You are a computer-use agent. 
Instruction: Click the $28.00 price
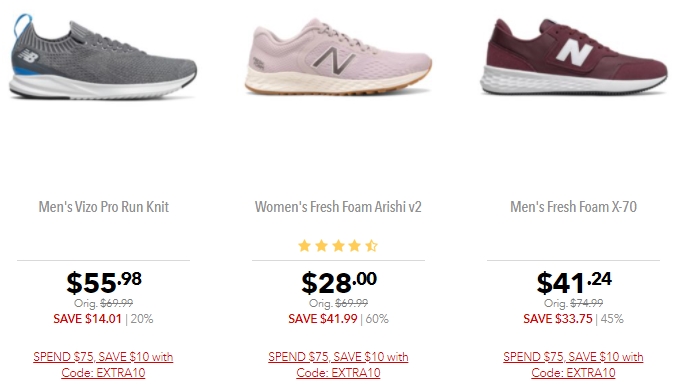[x=339, y=282]
